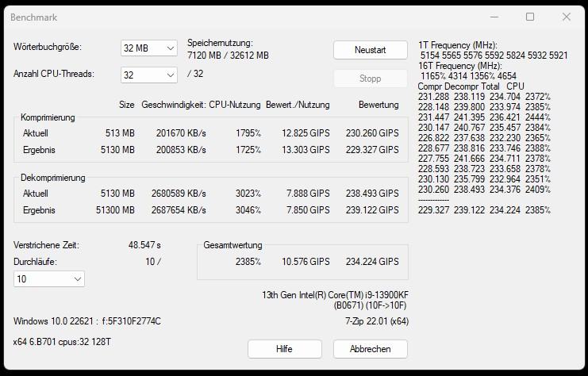Click the Komprimierung Ergebnis rating 229.327 GIPS
588x376 pixels.
point(372,150)
